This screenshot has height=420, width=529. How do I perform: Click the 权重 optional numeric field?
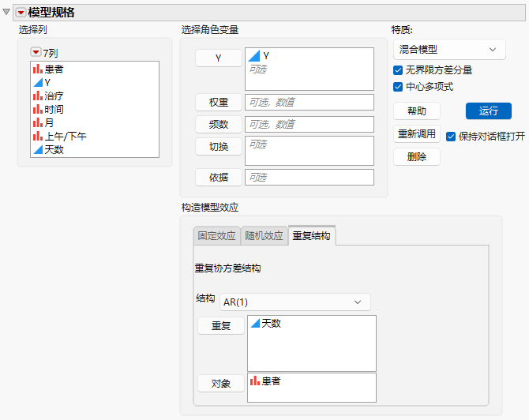point(310,102)
